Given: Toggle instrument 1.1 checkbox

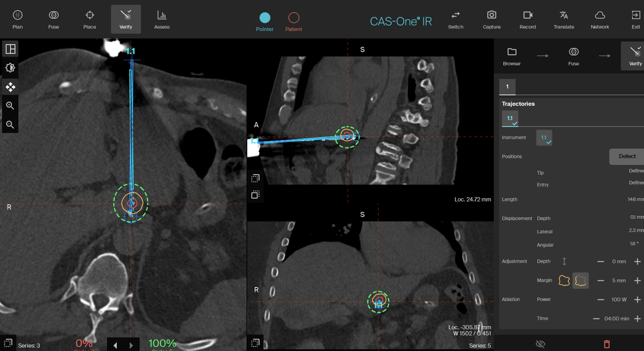Looking at the screenshot, I should (x=544, y=138).
